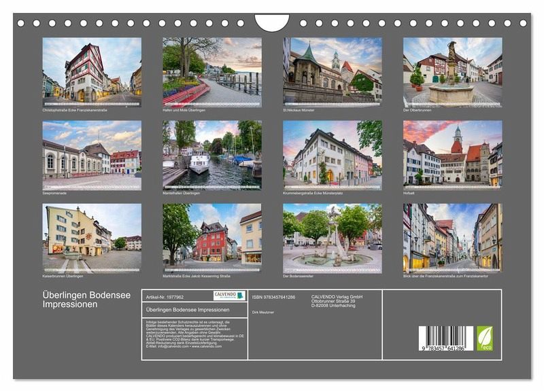Click caption 'St.Nikolaus Münster'

299,110
